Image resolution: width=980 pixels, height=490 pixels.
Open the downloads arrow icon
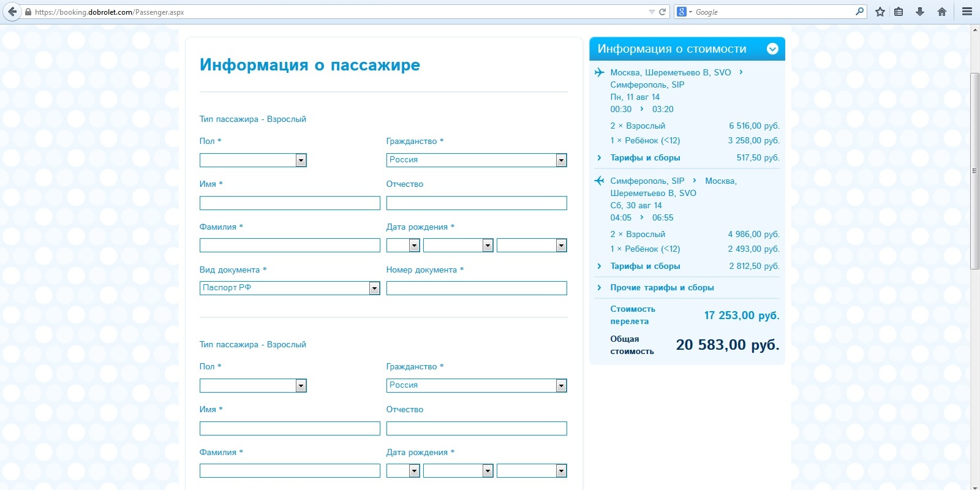tap(920, 12)
